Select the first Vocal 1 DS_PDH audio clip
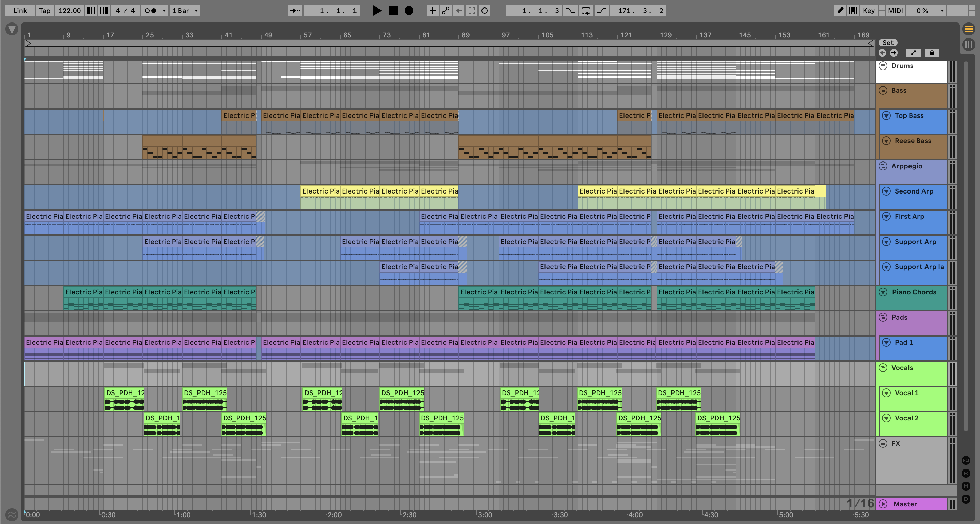This screenshot has width=980, height=524. coord(124,399)
